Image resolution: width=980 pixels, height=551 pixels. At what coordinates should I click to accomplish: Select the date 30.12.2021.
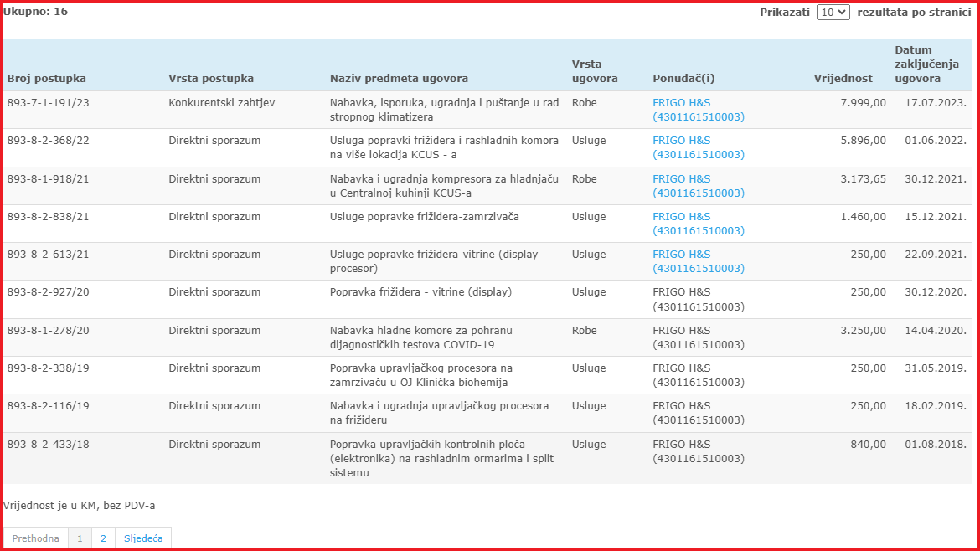pos(936,178)
